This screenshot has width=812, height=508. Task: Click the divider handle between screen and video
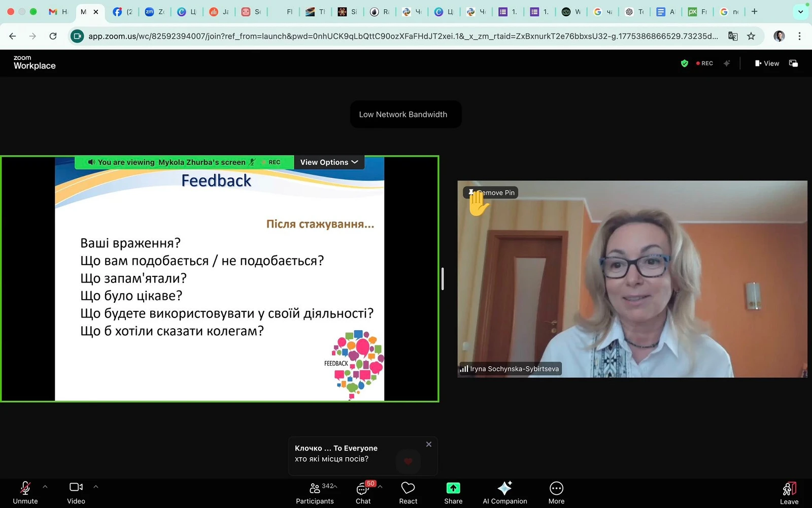tap(443, 279)
